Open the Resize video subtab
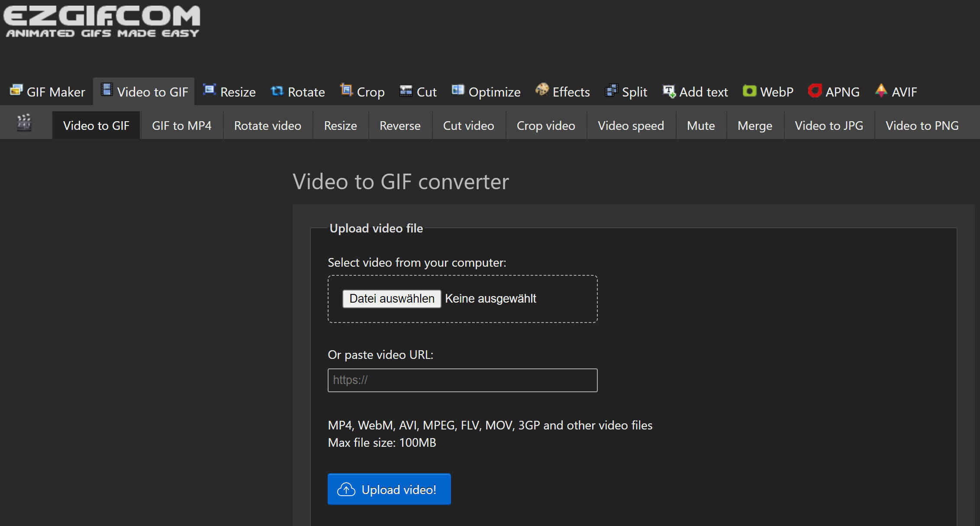This screenshot has height=526, width=980. (341, 126)
